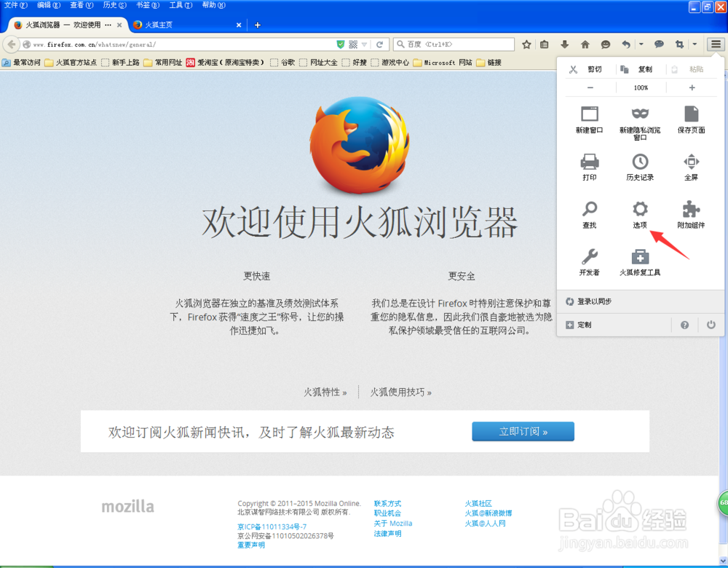Open the downloads arrow icon
The image size is (728, 568).
(x=565, y=44)
